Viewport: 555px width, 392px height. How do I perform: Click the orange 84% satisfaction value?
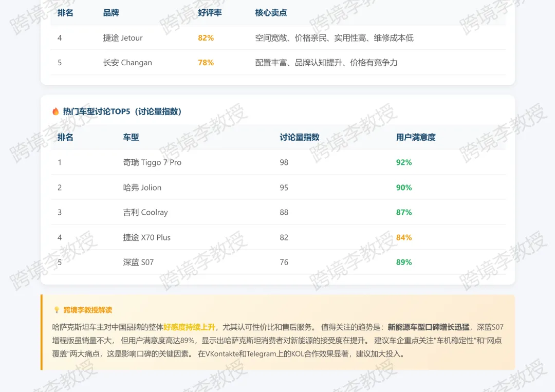tap(404, 237)
